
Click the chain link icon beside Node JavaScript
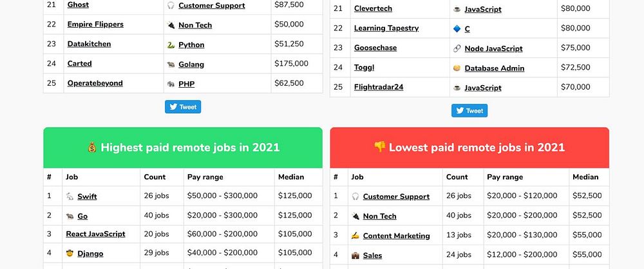tap(457, 48)
